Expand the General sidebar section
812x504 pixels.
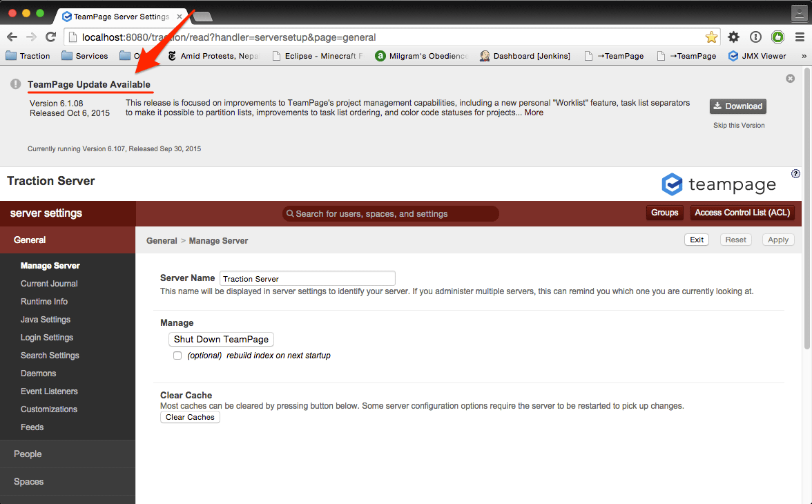click(x=68, y=240)
